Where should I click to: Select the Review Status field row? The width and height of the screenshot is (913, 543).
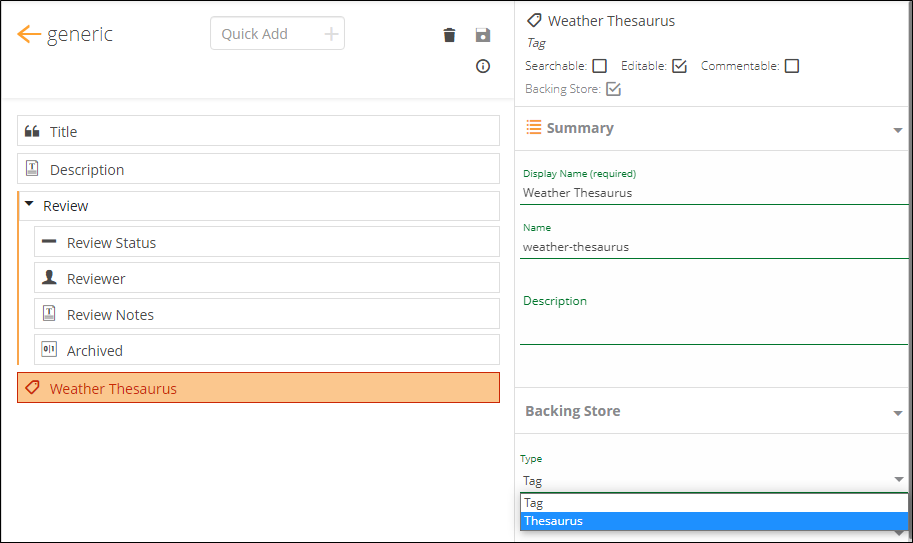pos(266,242)
